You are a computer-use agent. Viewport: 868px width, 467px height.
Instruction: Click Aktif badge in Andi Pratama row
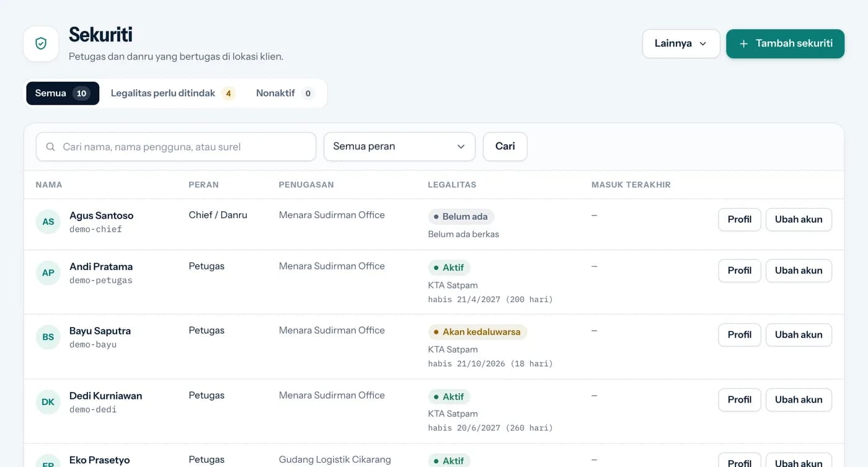449,268
